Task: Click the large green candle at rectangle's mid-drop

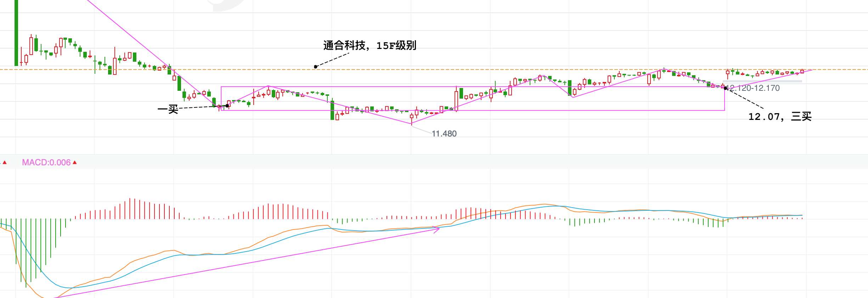Action: coord(332,109)
